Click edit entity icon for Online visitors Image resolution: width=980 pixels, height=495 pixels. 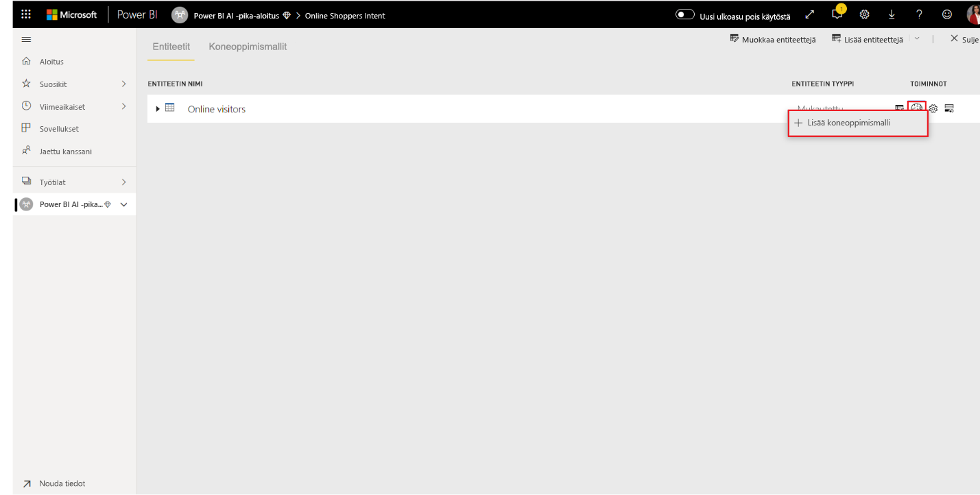[x=899, y=108]
